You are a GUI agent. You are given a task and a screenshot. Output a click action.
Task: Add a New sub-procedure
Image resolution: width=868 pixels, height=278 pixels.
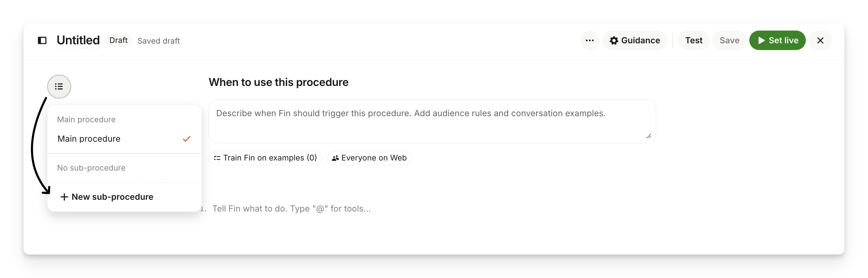tap(107, 197)
